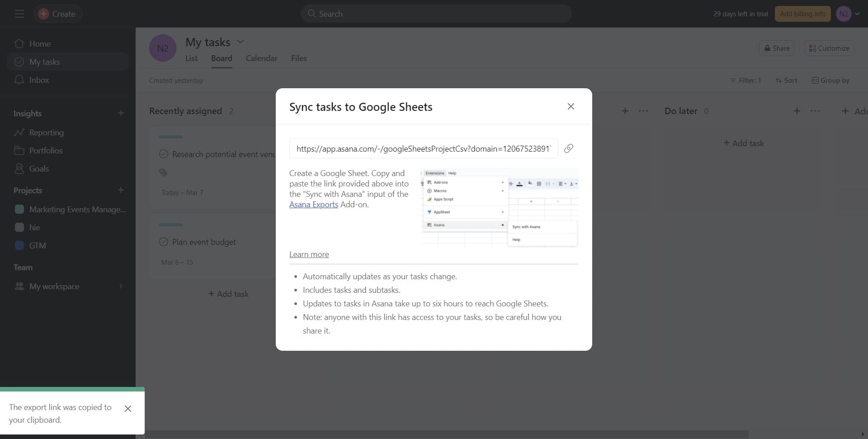Image resolution: width=868 pixels, height=439 pixels.
Task: Mark Research potential event venues as complete
Action: [x=164, y=154]
